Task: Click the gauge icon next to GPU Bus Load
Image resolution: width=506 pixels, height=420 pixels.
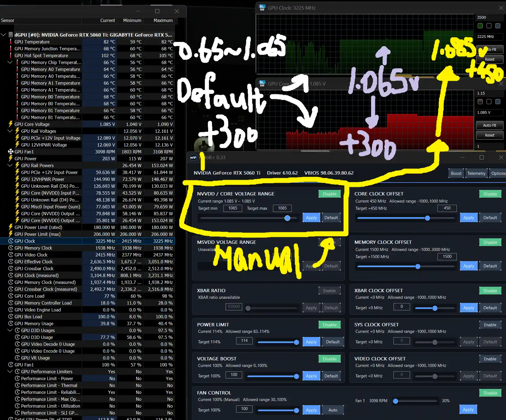Action: pyautogui.click(x=11, y=317)
